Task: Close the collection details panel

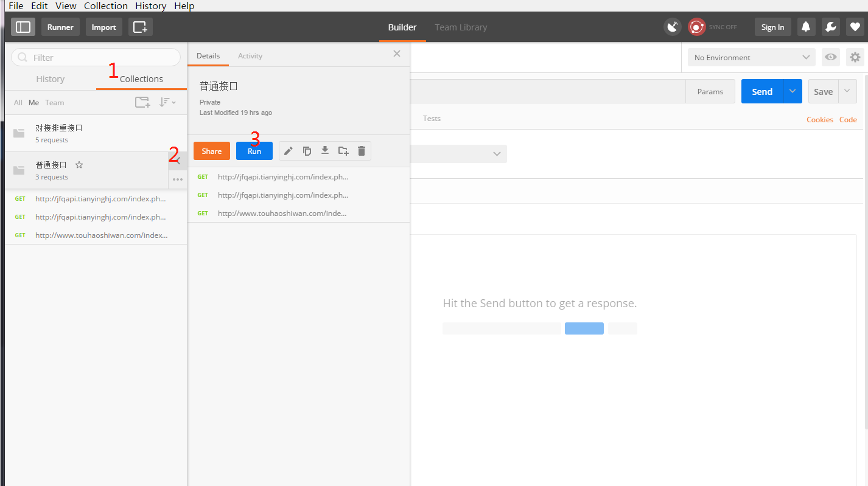Action: pos(397,54)
